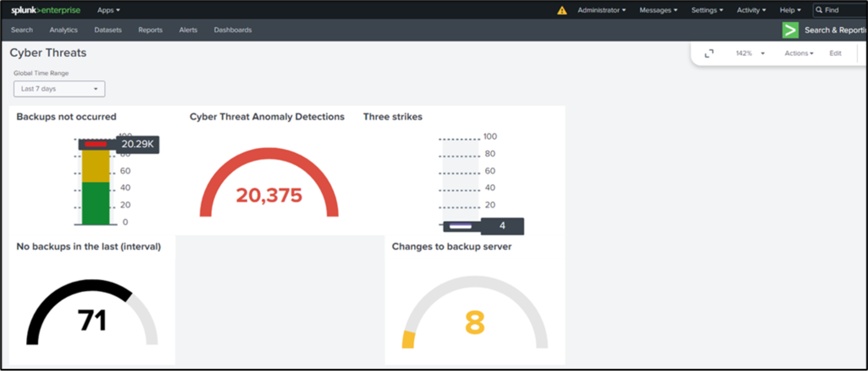Expand the Activity menu

(x=751, y=10)
